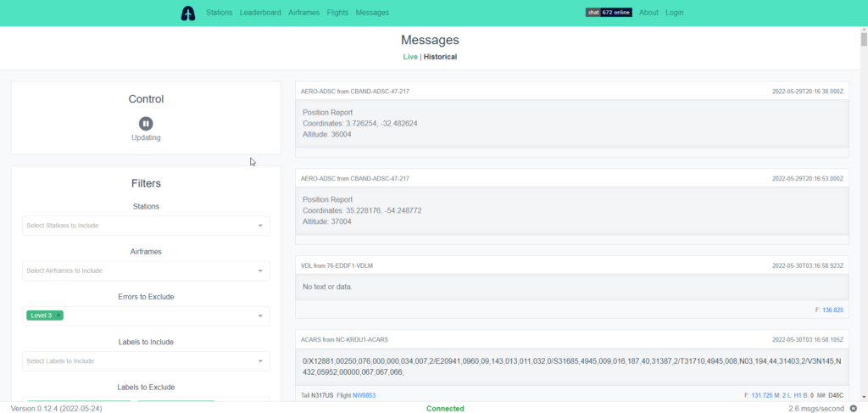Click timestamp 2022-05-29T20:16:38.000Z
Image resolution: width=868 pixels, height=413 pixels.
(808, 92)
